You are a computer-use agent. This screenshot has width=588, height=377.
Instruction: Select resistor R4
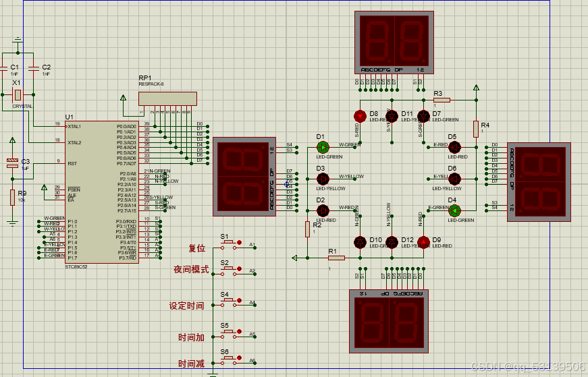476,129
